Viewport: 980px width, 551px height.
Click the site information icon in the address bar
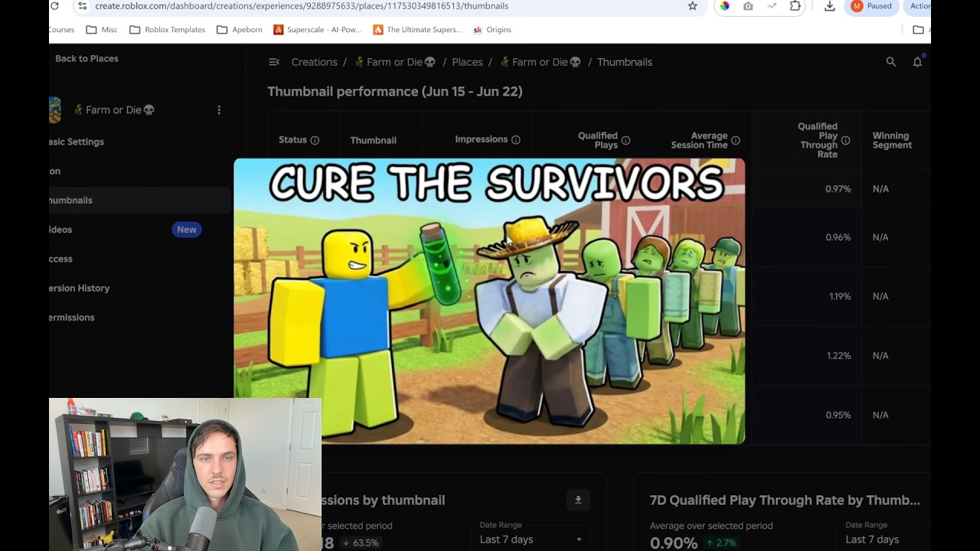(83, 6)
